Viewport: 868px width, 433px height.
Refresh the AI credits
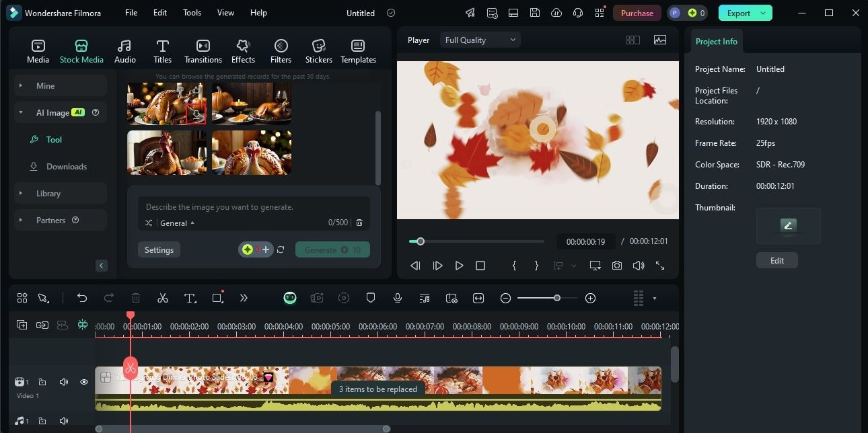pyautogui.click(x=281, y=249)
